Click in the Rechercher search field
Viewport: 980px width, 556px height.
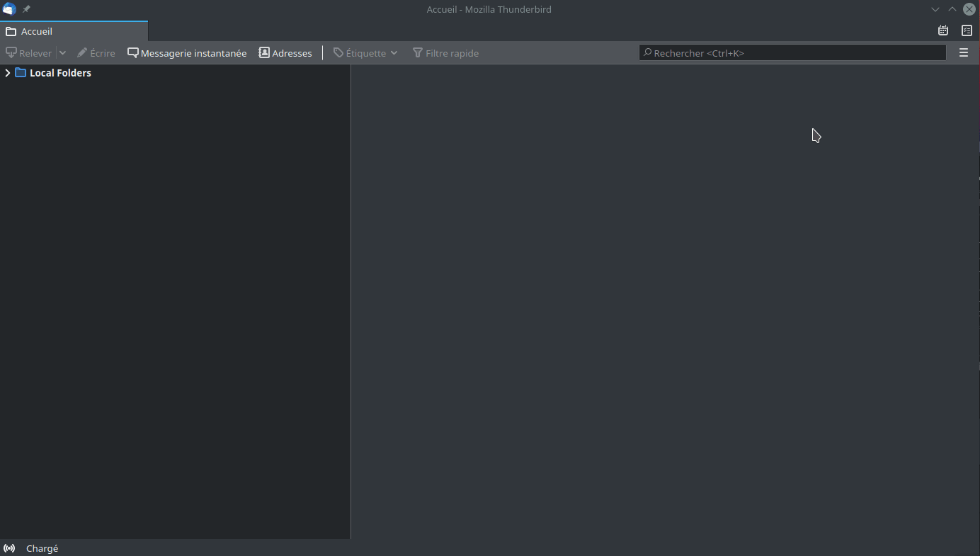coord(793,53)
